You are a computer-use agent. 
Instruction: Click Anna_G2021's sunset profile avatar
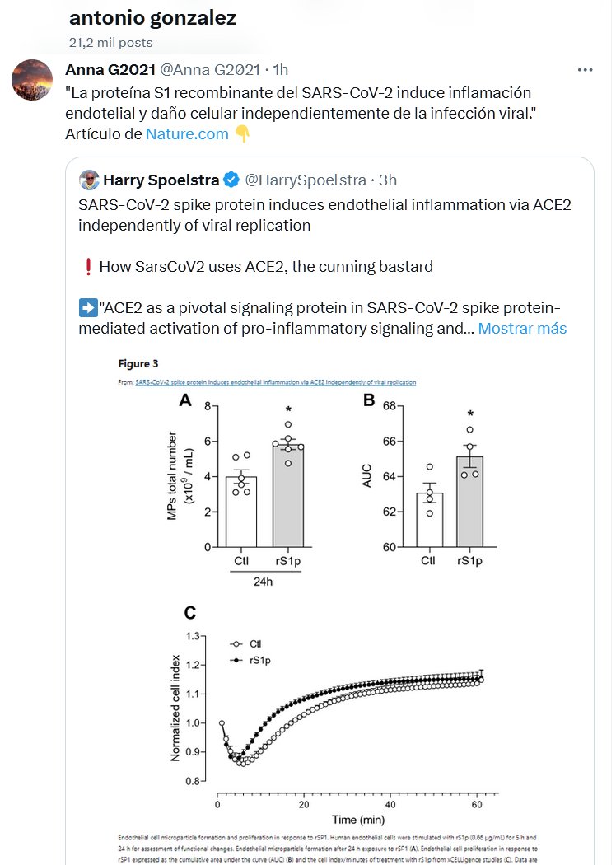point(33,81)
